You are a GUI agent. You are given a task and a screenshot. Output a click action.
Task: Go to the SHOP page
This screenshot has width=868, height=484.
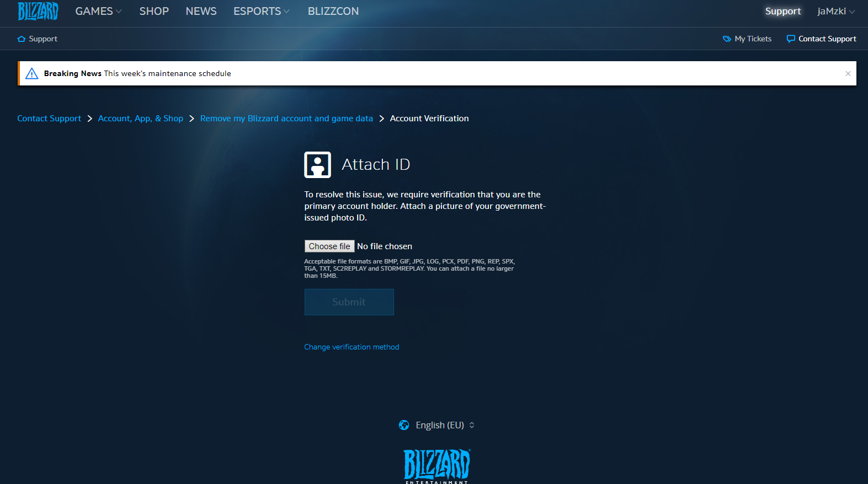(x=154, y=11)
